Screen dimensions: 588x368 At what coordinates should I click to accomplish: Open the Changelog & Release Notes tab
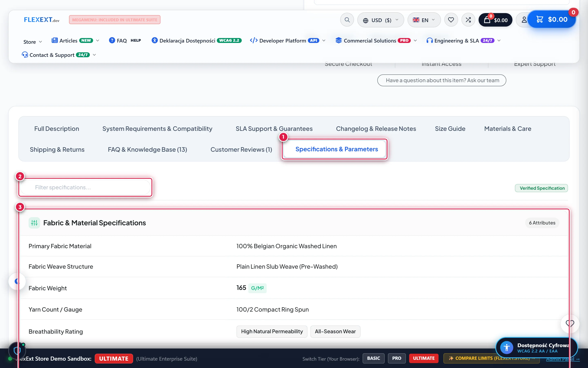click(376, 129)
